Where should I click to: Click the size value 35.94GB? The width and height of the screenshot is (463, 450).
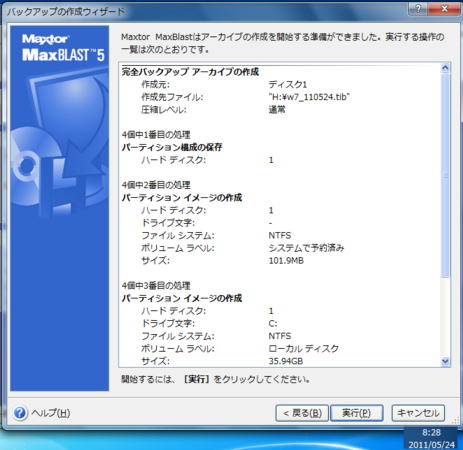click(x=286, y=361)
